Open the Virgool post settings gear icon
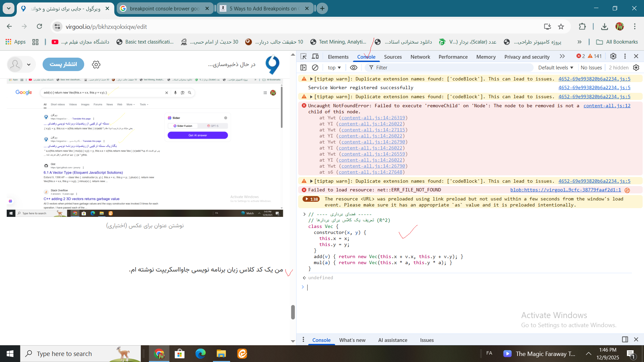 pyautogui.click(x=96, y=64)
